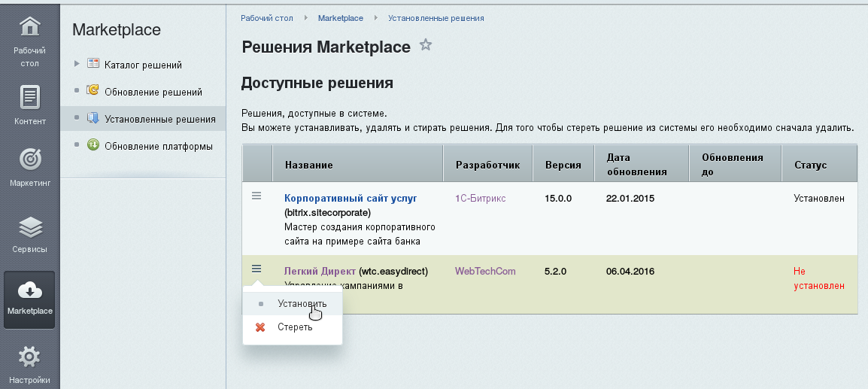
Task: Choose Установить in the context menu
Action: click(293, 304)
